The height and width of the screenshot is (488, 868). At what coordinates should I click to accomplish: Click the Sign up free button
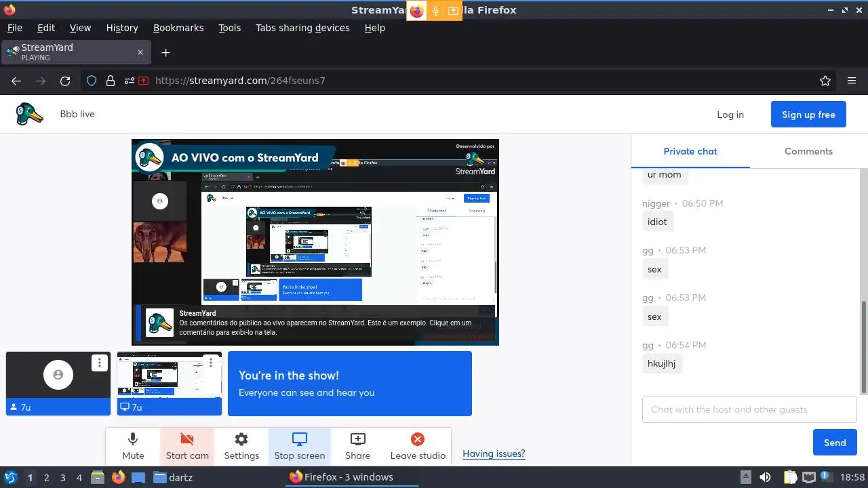pos(808,115)
